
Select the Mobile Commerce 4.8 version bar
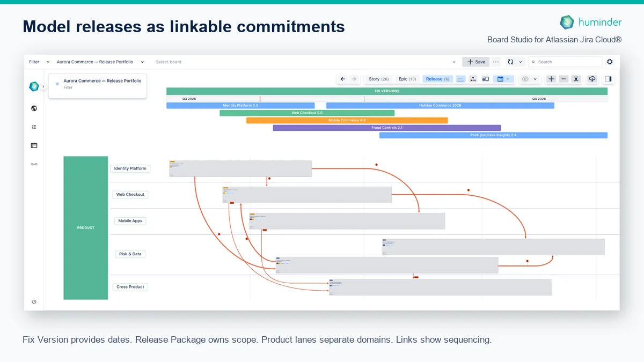pyautogui.click(x=347, y=121)
